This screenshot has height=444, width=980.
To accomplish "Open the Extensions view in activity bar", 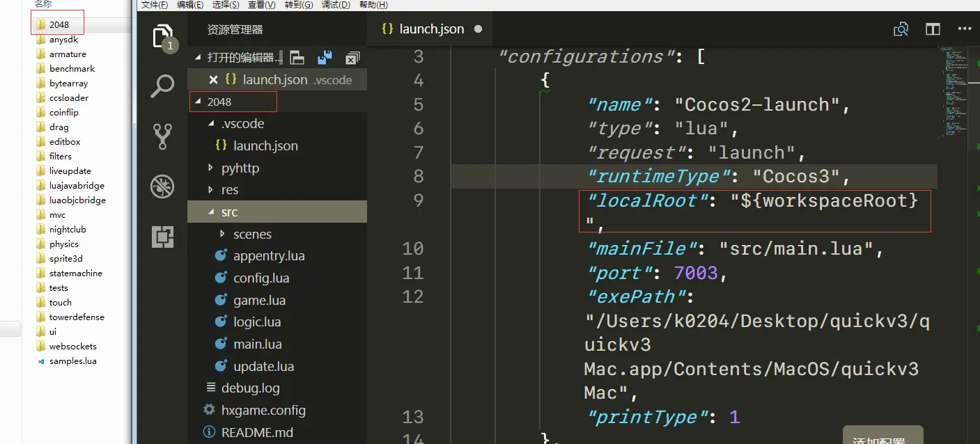I will [x=162, y=237].
